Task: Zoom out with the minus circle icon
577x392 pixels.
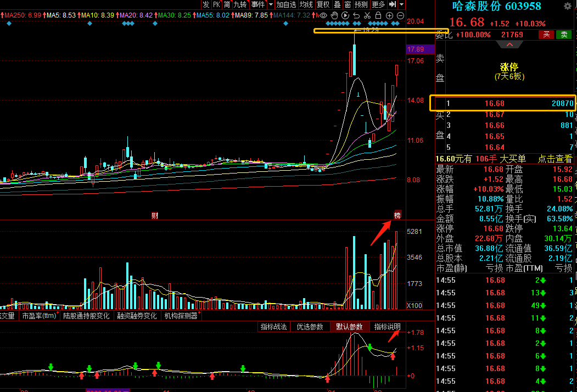Action: click(401, 15)
